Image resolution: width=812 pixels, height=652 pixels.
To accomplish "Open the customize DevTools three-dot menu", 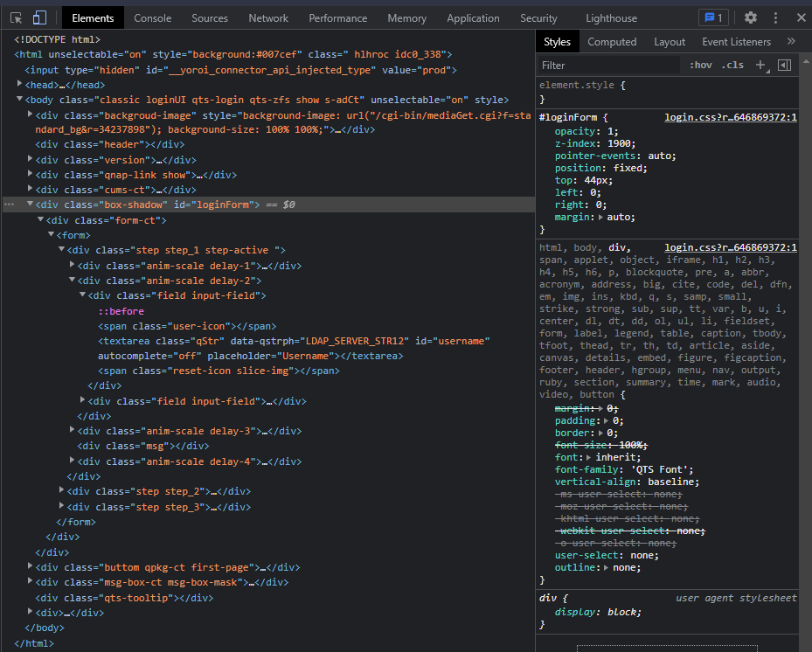I will click(774, 17).
